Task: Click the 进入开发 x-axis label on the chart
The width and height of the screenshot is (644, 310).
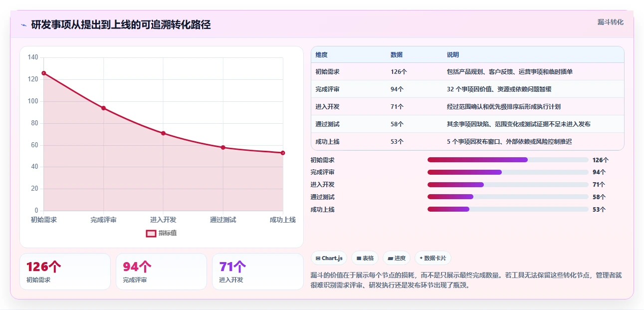Action: 163,220
